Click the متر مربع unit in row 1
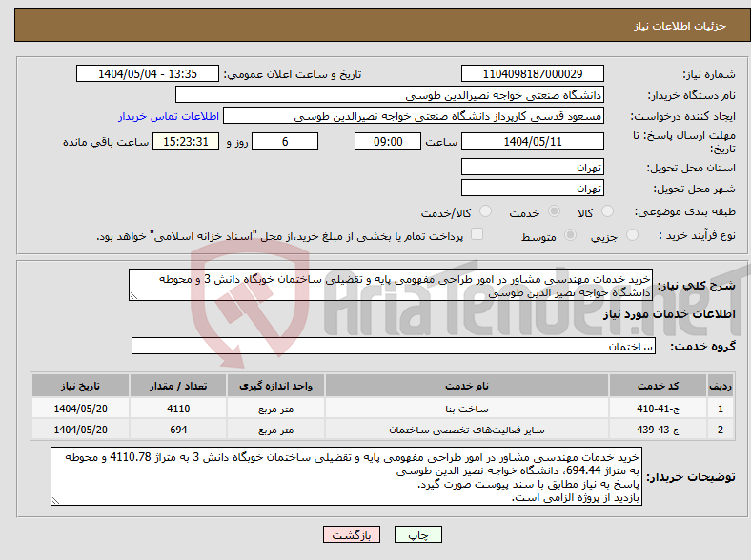This screenshot has height=560, width=751. (x=275, y=410)
